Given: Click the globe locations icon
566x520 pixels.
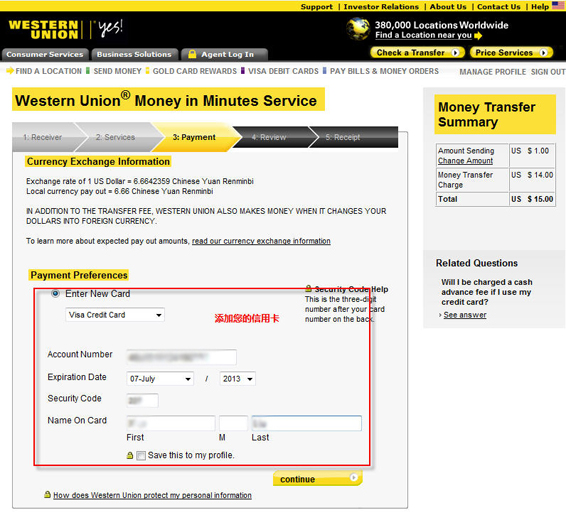Looking at the screenshot, I should [358, 29].
